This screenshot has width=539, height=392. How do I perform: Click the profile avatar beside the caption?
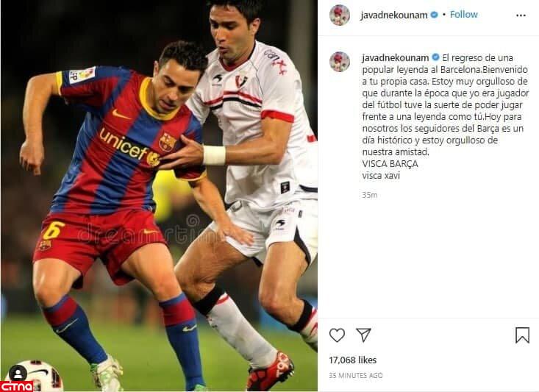[340, 62]
